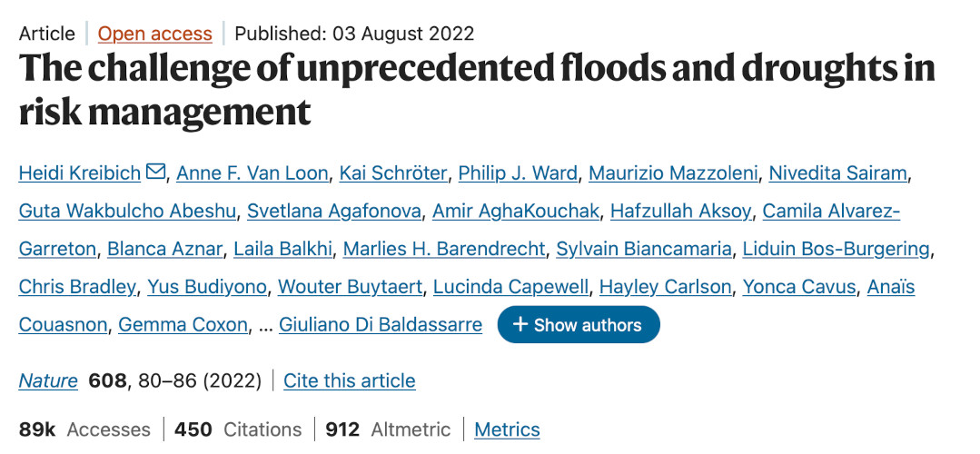Open Philip J. Ward author details
The image size is (980, 454).
click(x=518, y=173)
